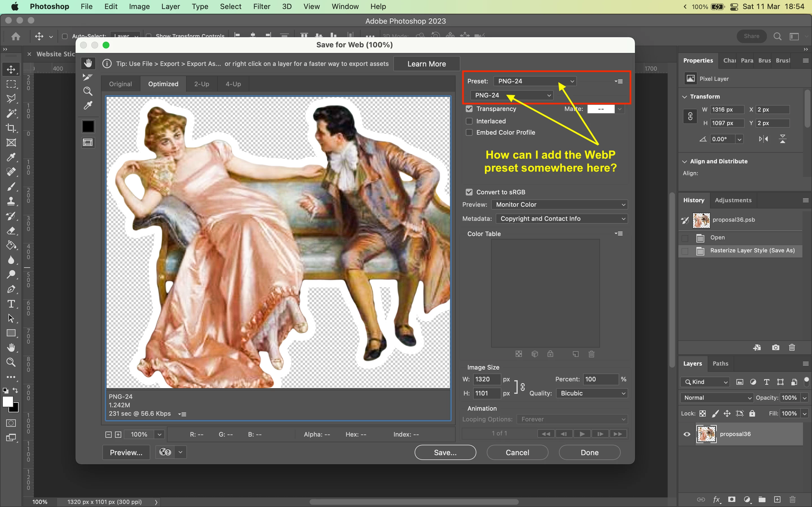Screen dimensions: 812x507
Task: Open the Metadata dropdown
Action: point(561,219)
